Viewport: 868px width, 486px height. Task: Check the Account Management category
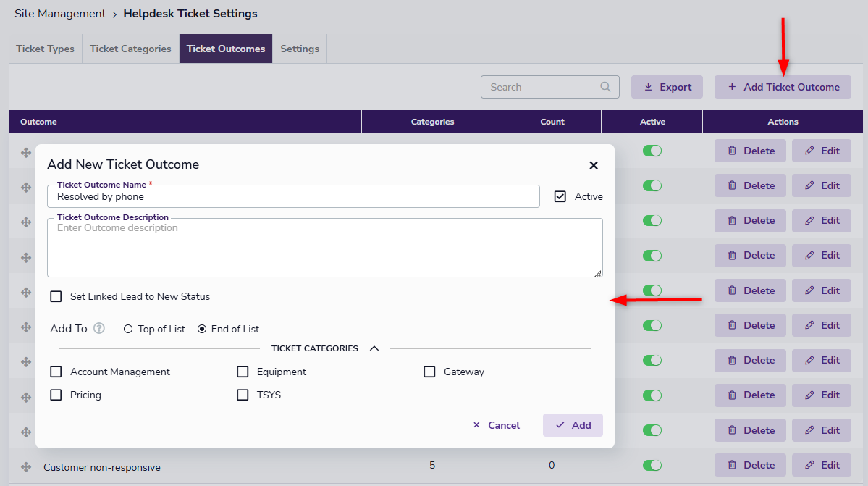click(x=56, y=372)
